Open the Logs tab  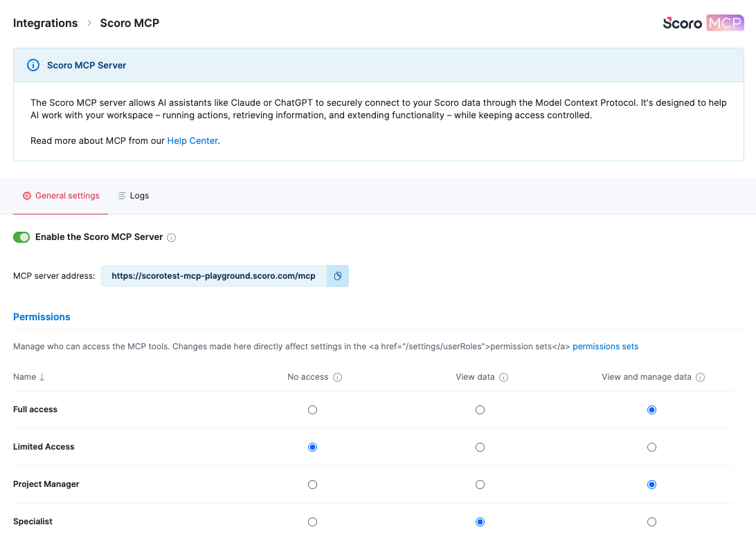(134, 196)
